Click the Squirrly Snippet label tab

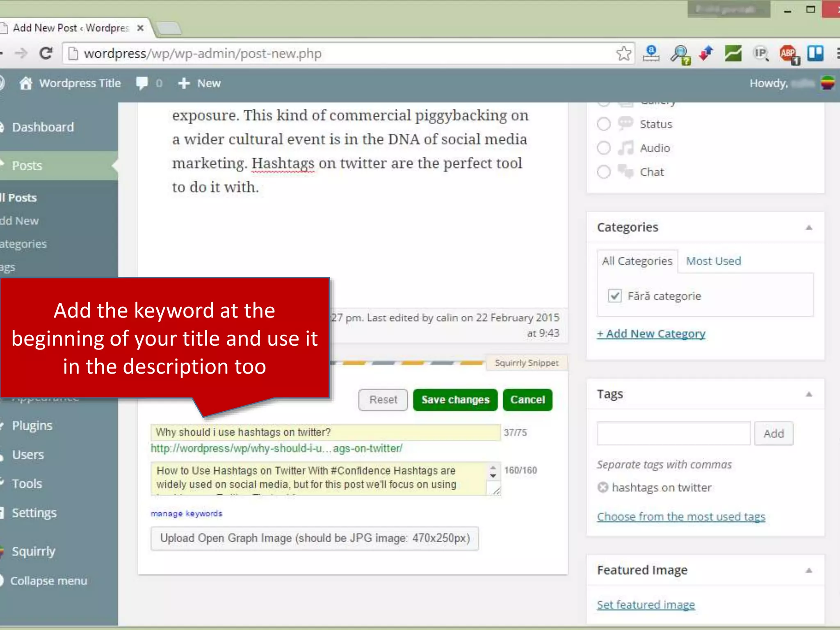coord(527,363)
